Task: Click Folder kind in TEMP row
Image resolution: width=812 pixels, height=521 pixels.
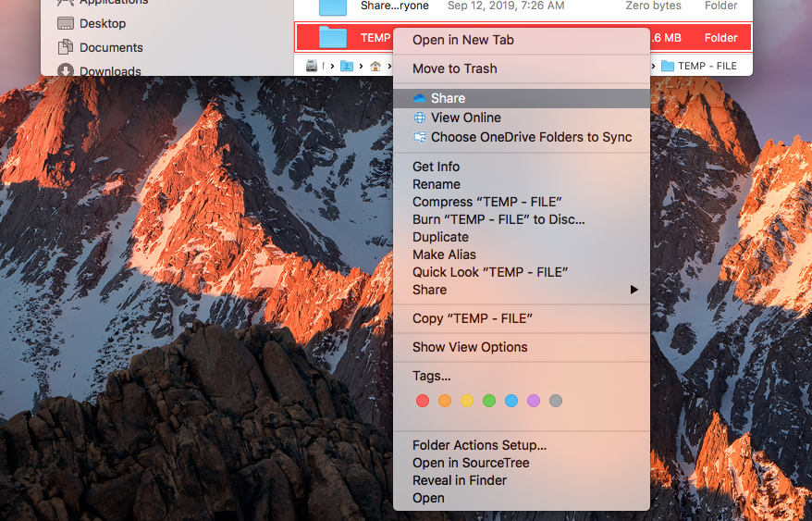Action: [720, 38]
